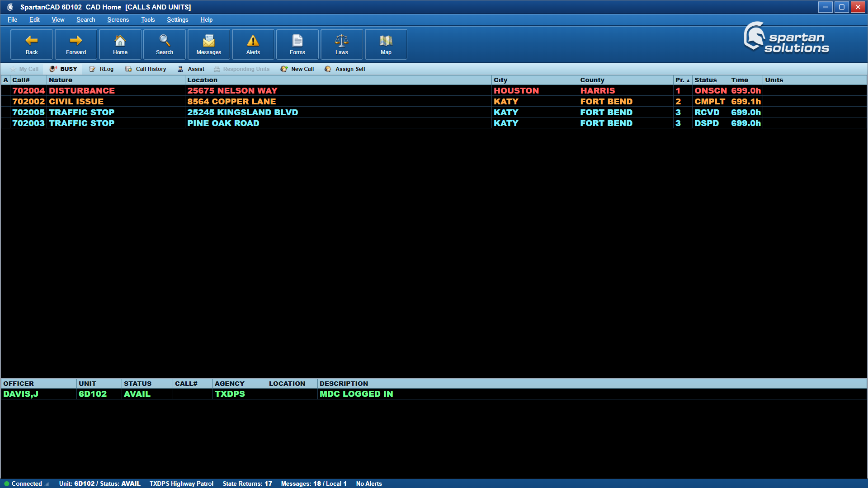
Task: Select 25245 KINGSLAND BLVD traffic stop
Action: click(434, 112)
